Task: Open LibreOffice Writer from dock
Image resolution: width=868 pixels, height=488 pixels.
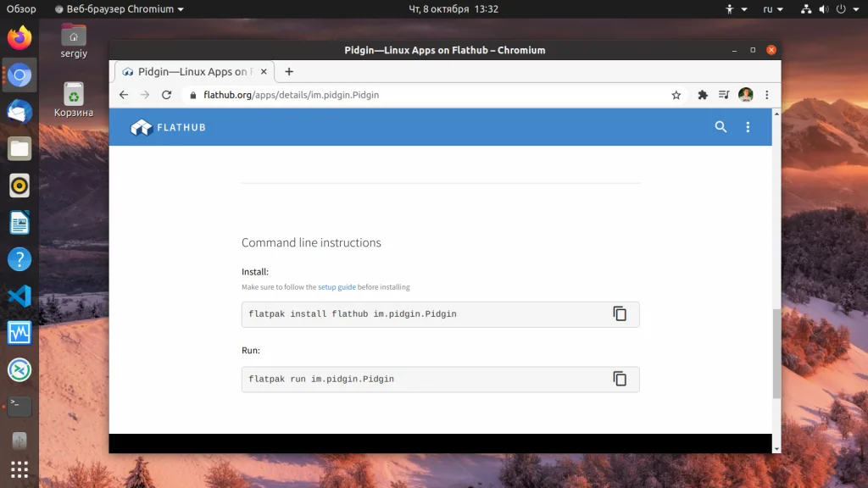Action: click(x=19, y=223)
